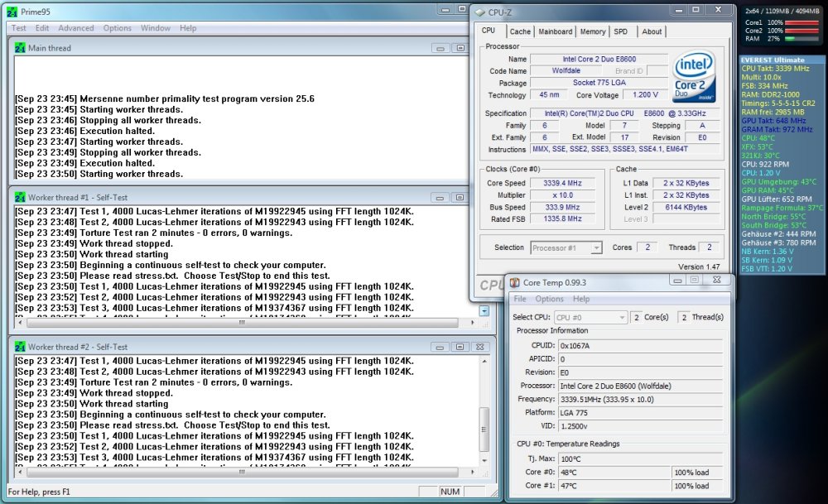The image size is (828, 504).
Task: Open the File menu in Core Temp
Action: click(520, 299)
